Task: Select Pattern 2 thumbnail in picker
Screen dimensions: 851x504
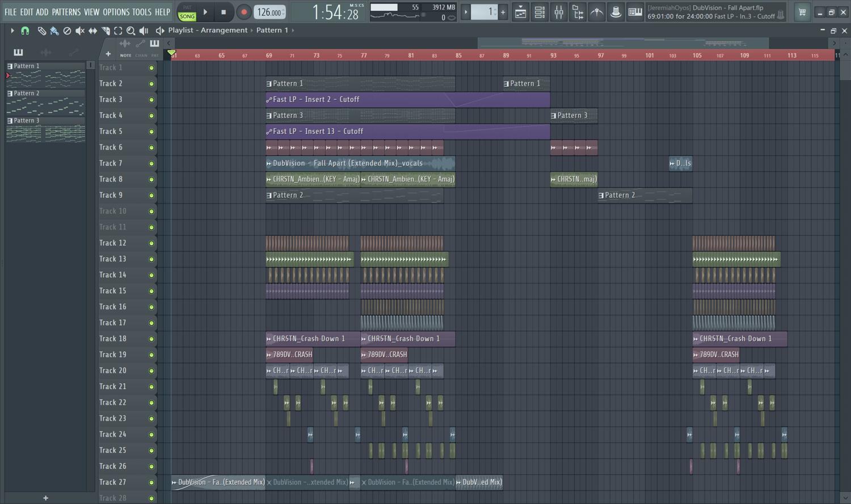Action: tap(45, 103)
